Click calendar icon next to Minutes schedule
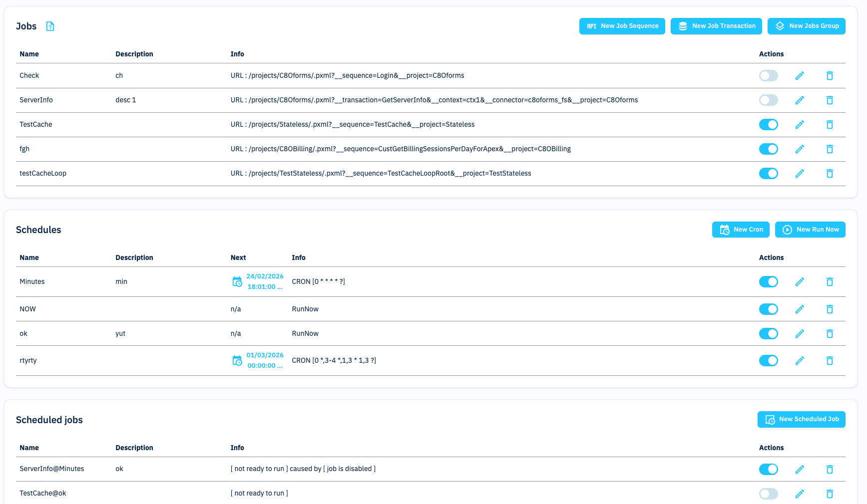This screenshot has width=867, height=504. click(x=237, y=282)
